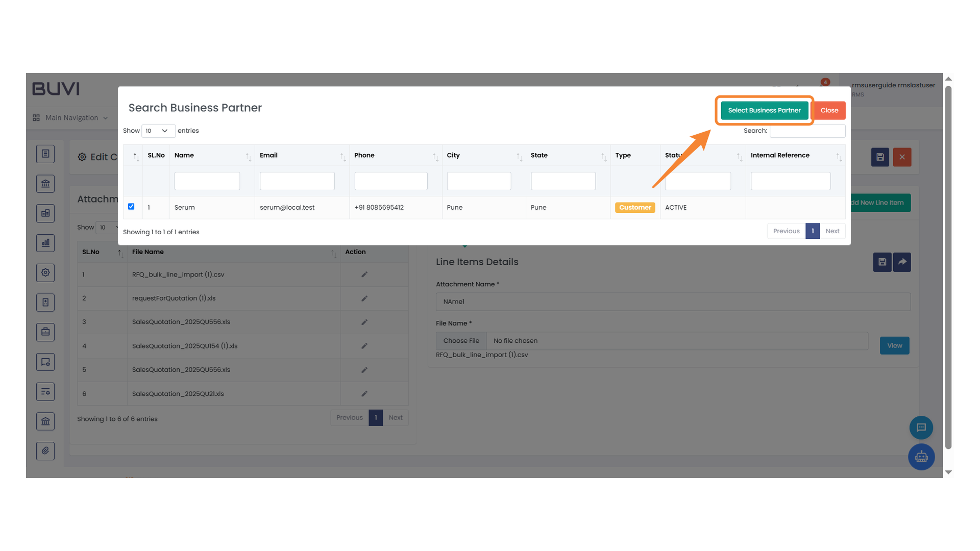Click the Select Business Partner button
The width and height of the screenshot is (980, 551).
click(x=764, y=110)
